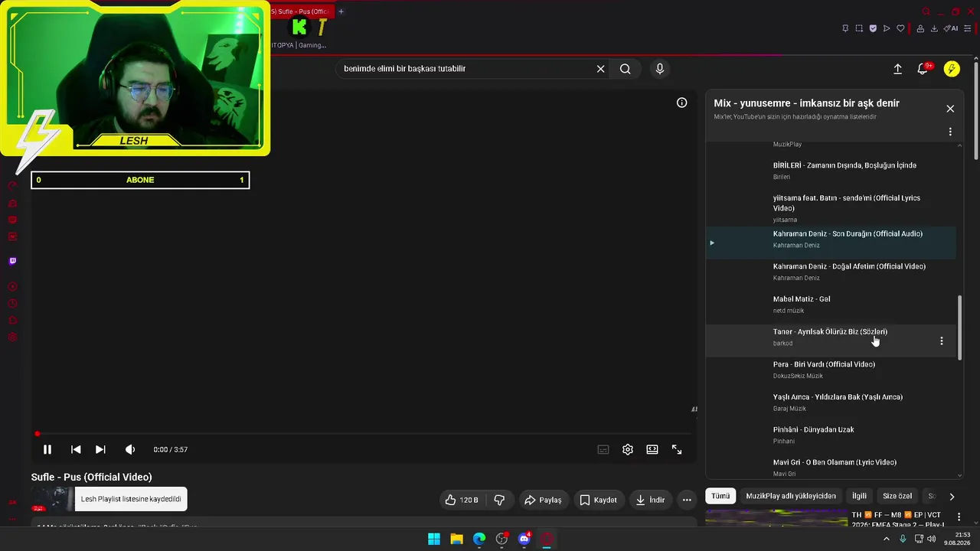The image size is (980, 551).
Task: Open browser downloads icon
Action: coord(934,28)
